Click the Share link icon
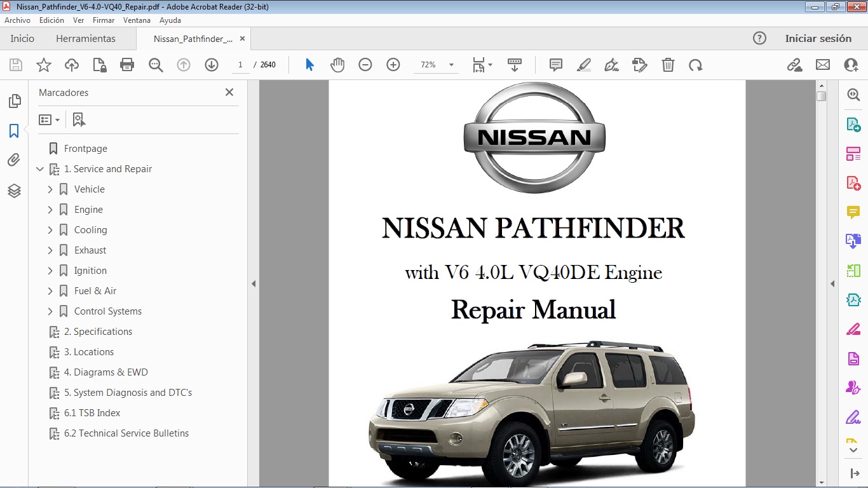The image size is (868, 488). pyautogui.click(x=794, y=65)
